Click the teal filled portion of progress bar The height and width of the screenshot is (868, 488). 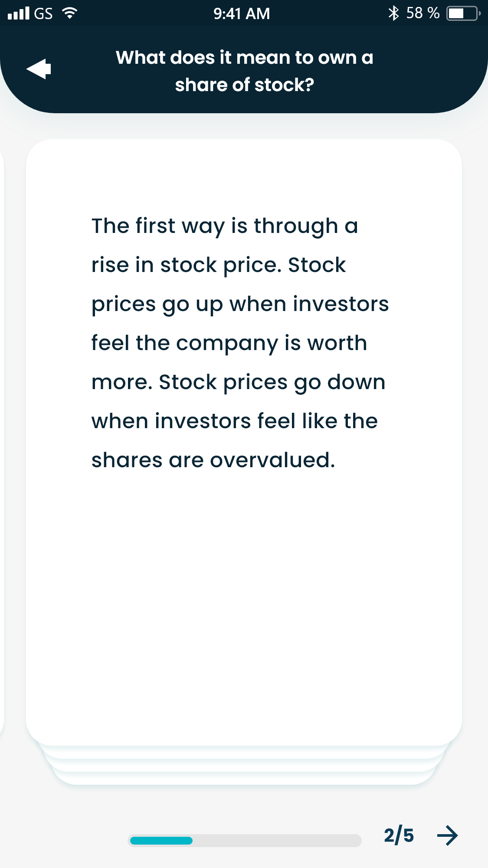pyautogui.click(x=161, y=841)
